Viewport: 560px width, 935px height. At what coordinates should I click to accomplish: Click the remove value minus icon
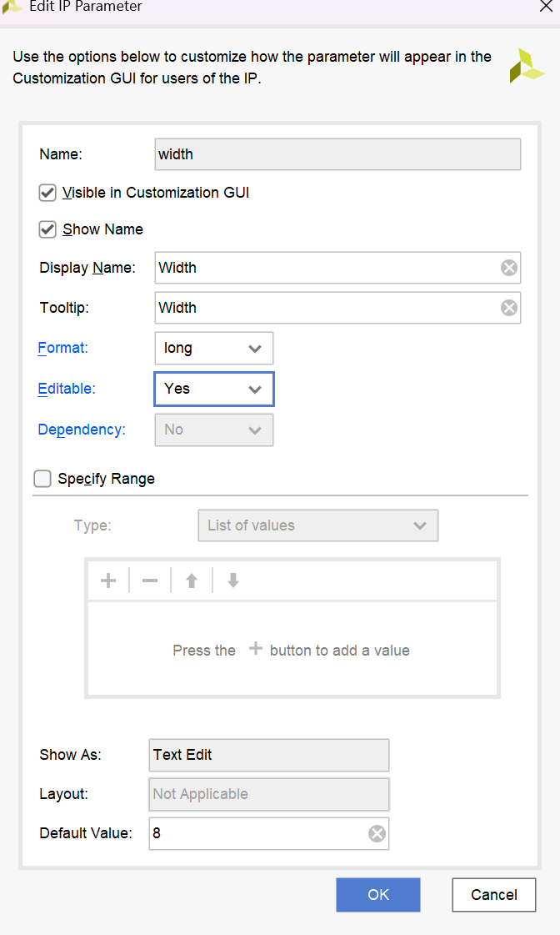pos(150,581)
